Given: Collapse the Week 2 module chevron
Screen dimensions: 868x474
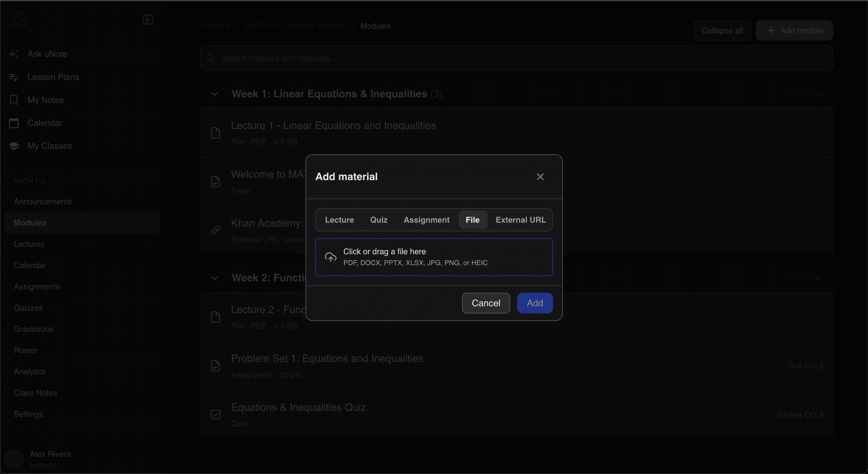Looking at the screenshot, I should click(215, 278).
